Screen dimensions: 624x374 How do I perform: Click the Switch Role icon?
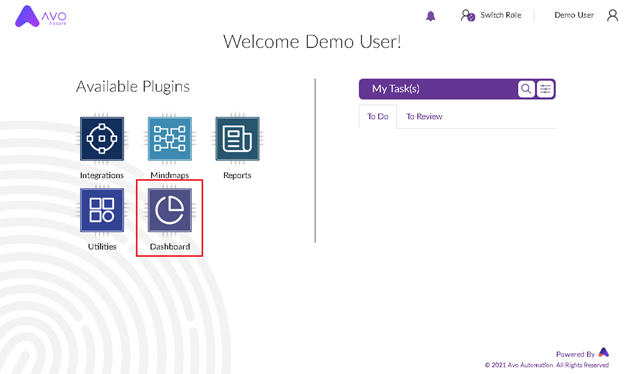click(468, 16)
